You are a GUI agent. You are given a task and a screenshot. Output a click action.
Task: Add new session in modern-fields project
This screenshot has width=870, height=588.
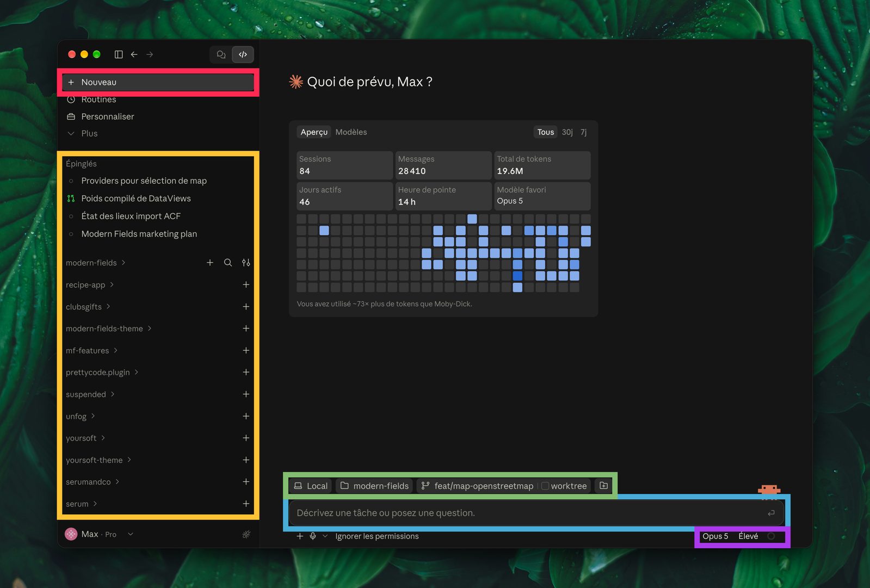coord(210,263)
